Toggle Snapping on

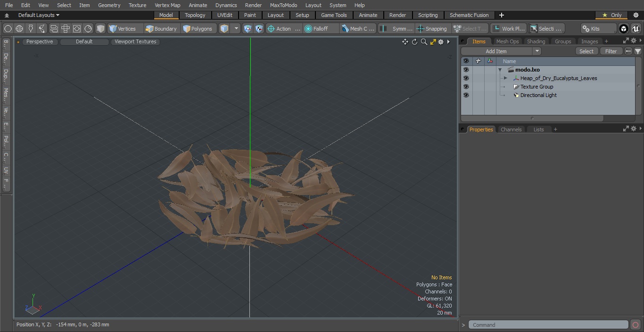click(x=432, y=29)
